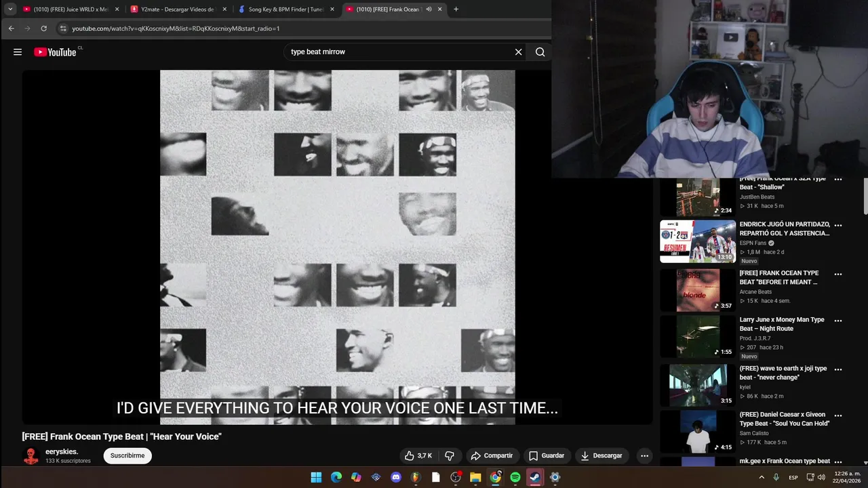Viewport: 868px width, 488px height.
Task: Open options menu for BEFORE IT MEANT video
Action: pyautogui.click(x=837, y=274)
